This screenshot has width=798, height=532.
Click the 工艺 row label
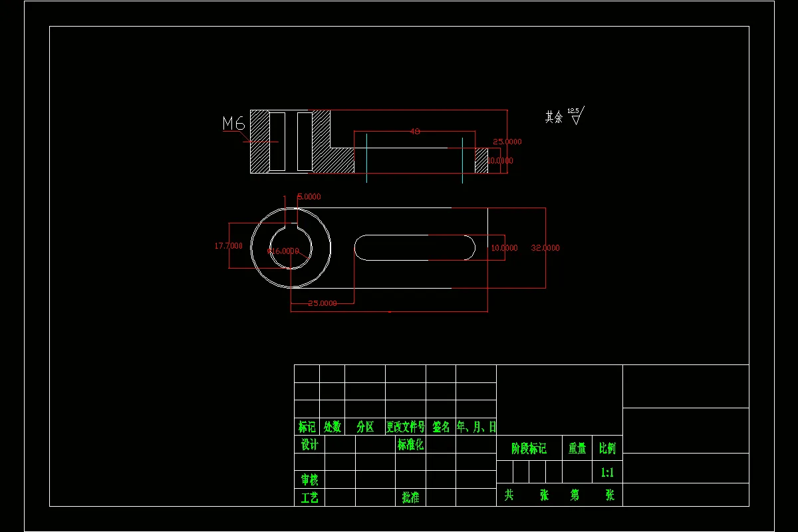point(310,497)
